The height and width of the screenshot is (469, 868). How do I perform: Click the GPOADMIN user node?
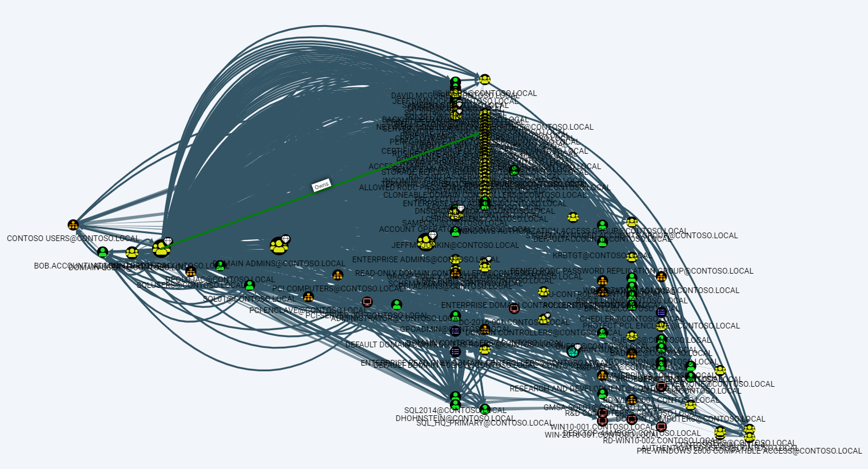coord(455,316)
